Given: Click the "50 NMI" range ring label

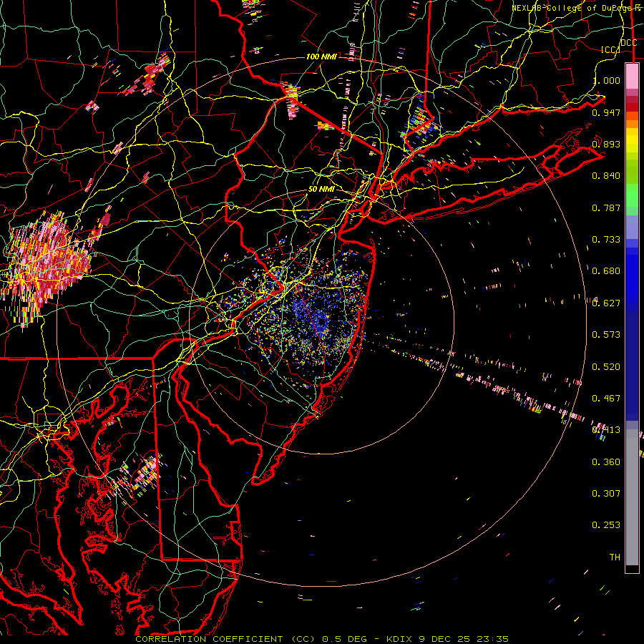Looking at the screenshot, I should 321,190.
